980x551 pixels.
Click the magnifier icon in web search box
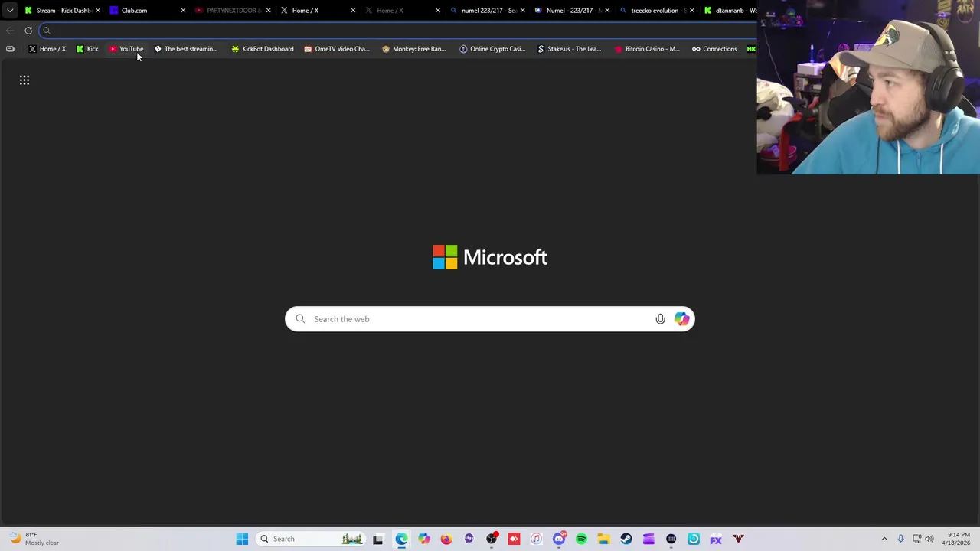point(300,319)
